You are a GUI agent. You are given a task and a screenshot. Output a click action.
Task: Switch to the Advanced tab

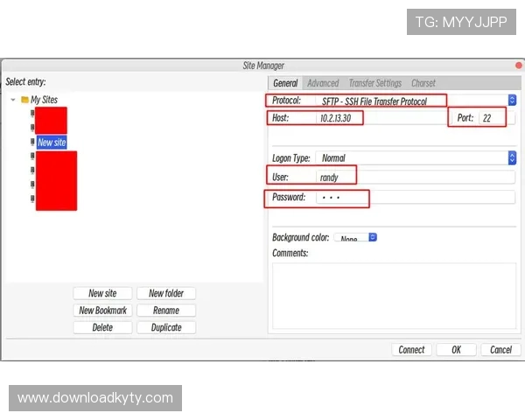(323, 83)
